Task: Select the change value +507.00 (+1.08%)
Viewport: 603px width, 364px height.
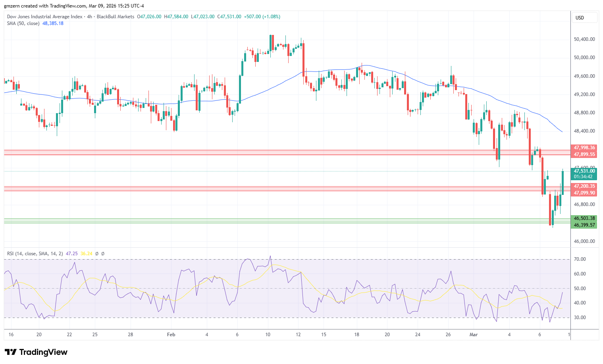Action: pos(262,17)
